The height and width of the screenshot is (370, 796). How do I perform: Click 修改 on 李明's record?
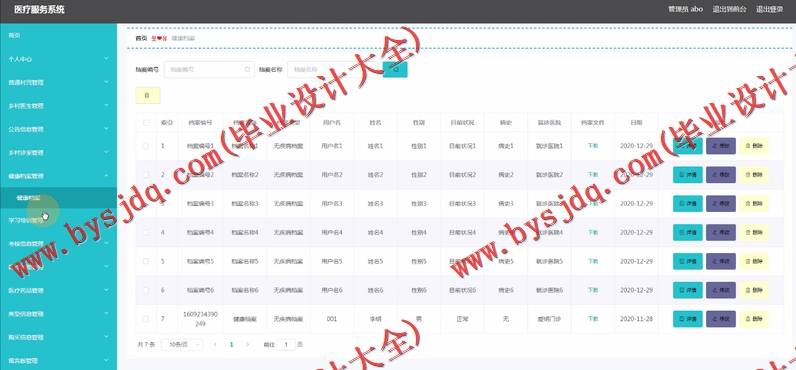(721, 319)
